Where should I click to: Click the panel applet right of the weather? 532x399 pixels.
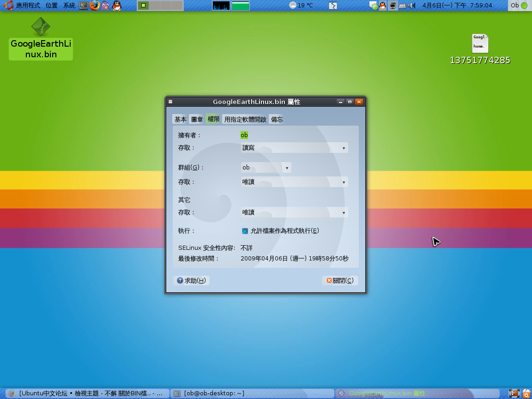coord(333,6)
